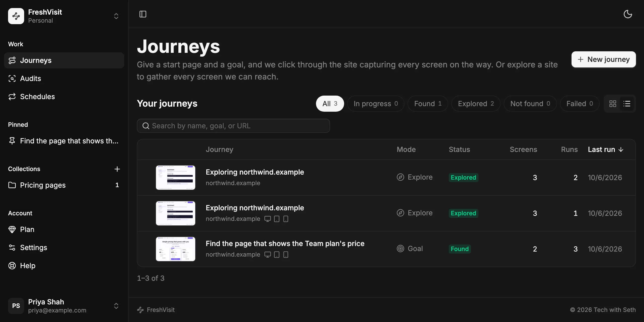Open Help in the sidebar

click(64, 266)
